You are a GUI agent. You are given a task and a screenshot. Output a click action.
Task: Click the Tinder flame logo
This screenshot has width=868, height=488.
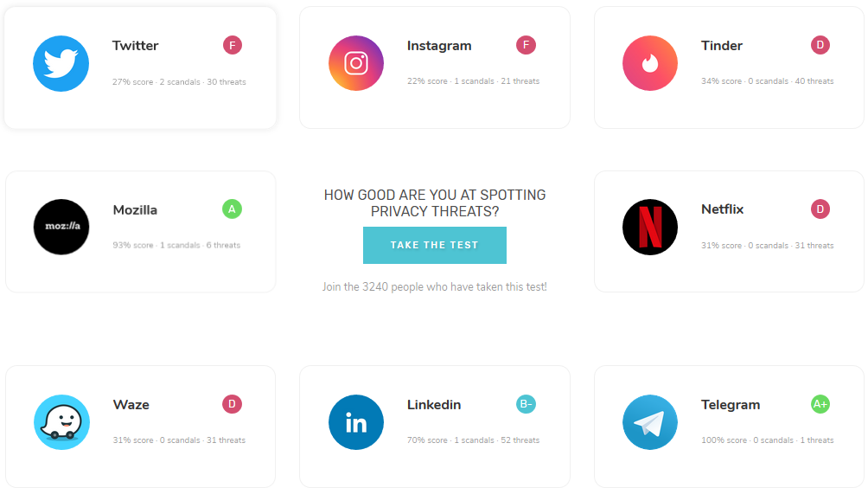pos(650,63)
